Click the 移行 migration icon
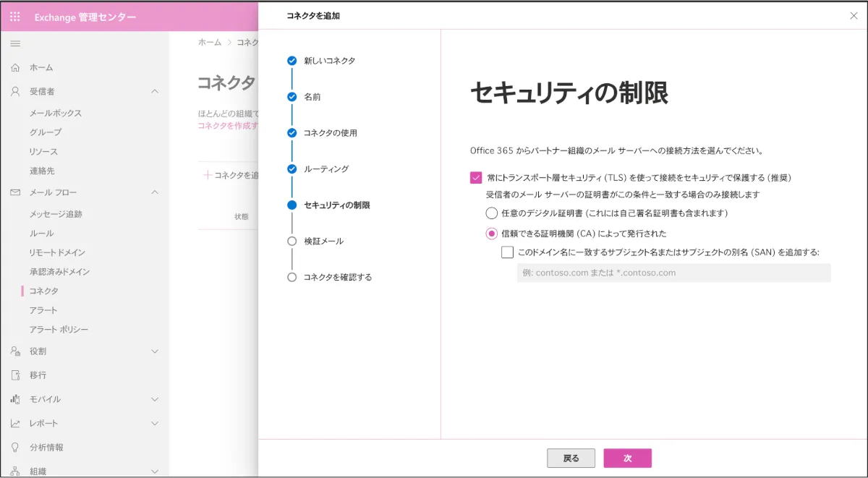The height and width of the screenshot is (478, 868). [x=15, y=375]
